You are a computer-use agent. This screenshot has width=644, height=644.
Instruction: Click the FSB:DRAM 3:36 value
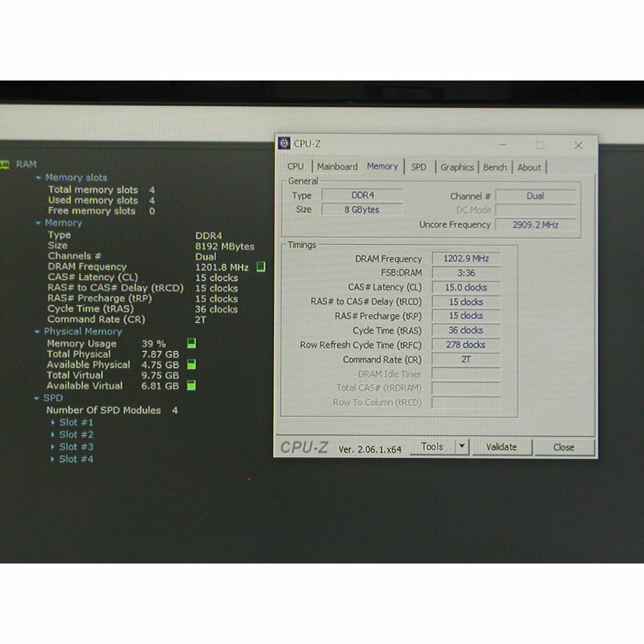pyautogui.click(x=466, y=273)
